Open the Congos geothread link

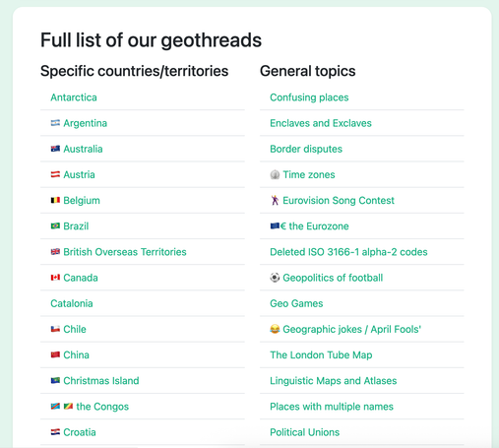(102, 407)
